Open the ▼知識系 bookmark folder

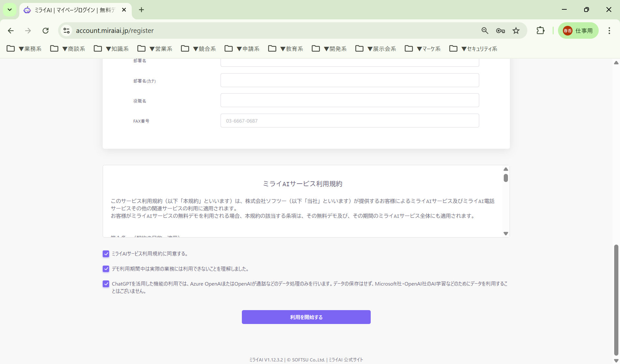pyautogui.click(x=111, y=49)
